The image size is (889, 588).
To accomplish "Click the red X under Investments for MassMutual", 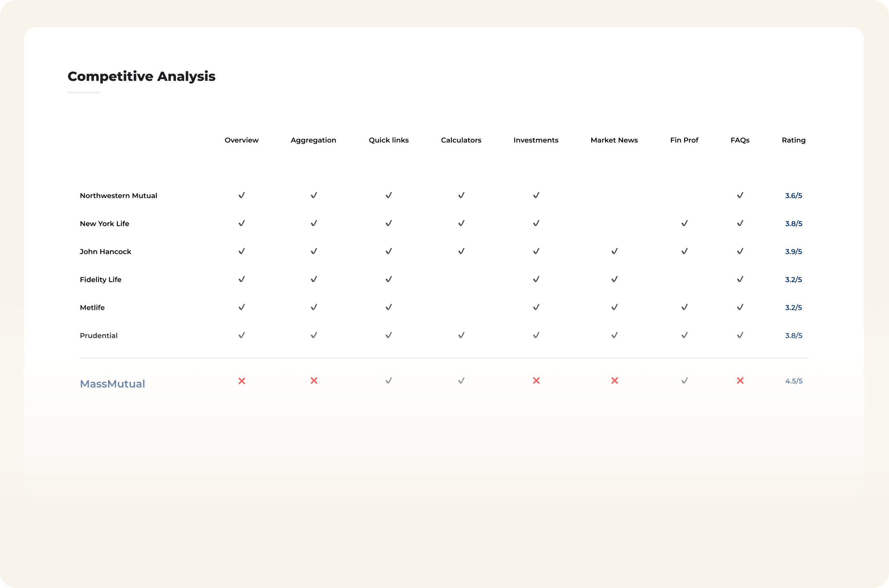I will 536,381.
